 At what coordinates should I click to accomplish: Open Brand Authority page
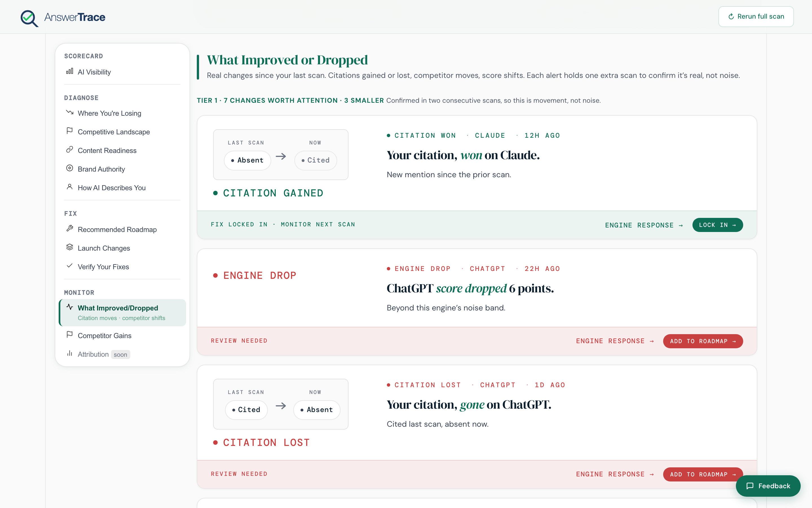tap(122, 169)
